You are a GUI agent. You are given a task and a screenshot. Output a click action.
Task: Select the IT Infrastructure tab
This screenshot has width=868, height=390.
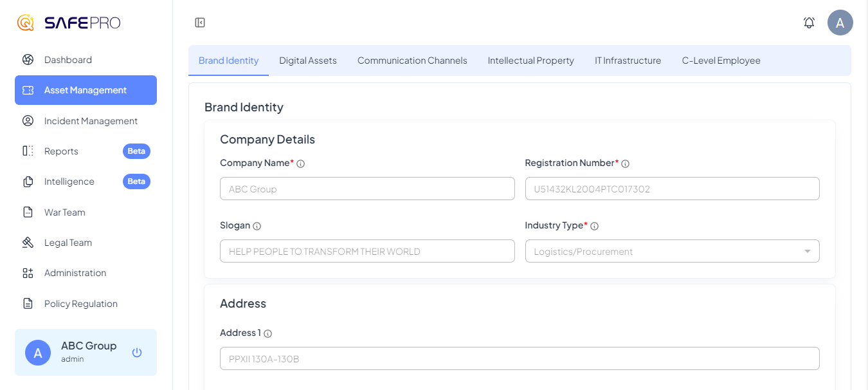(628, 60)
